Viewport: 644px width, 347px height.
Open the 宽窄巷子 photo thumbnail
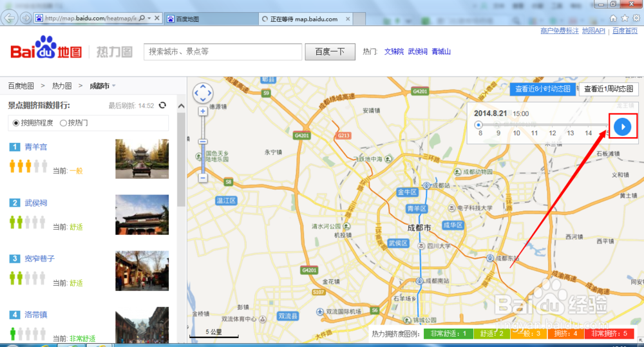tap(142, 270)
